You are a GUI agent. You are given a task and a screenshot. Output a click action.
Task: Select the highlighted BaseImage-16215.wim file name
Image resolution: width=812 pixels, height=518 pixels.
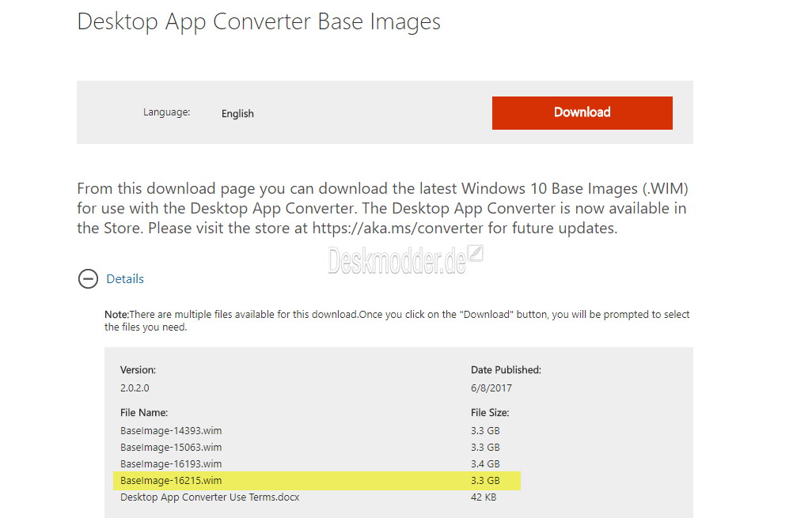pyautogui.click(x=171, y=480)
